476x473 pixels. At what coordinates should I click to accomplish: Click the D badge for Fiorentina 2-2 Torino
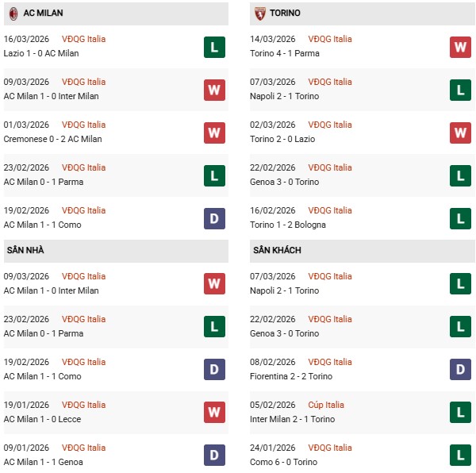pos(460,370)
